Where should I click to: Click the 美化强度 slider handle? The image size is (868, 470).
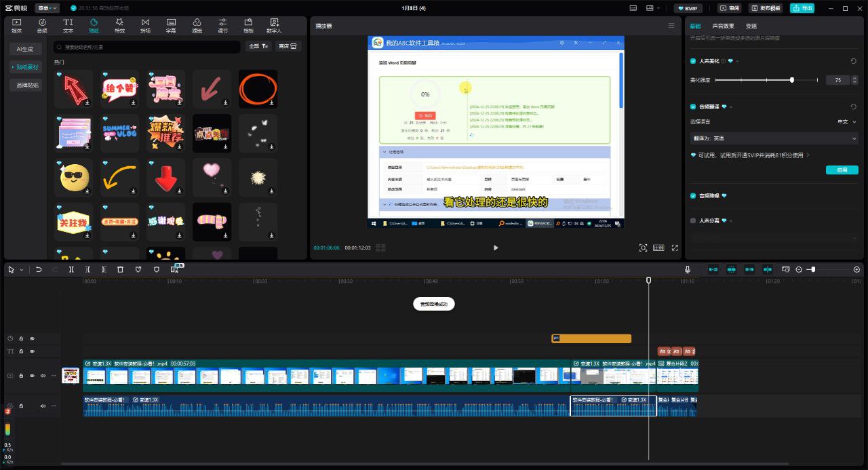point(792,80)
